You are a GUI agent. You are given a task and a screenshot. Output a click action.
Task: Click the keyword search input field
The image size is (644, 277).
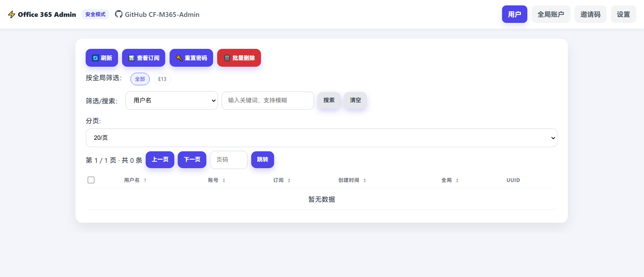(268, 100)
